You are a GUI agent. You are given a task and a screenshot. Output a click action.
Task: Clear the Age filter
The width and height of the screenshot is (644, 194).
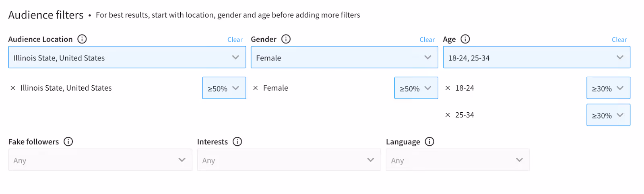pyautogui.click(x=619, y=39)
